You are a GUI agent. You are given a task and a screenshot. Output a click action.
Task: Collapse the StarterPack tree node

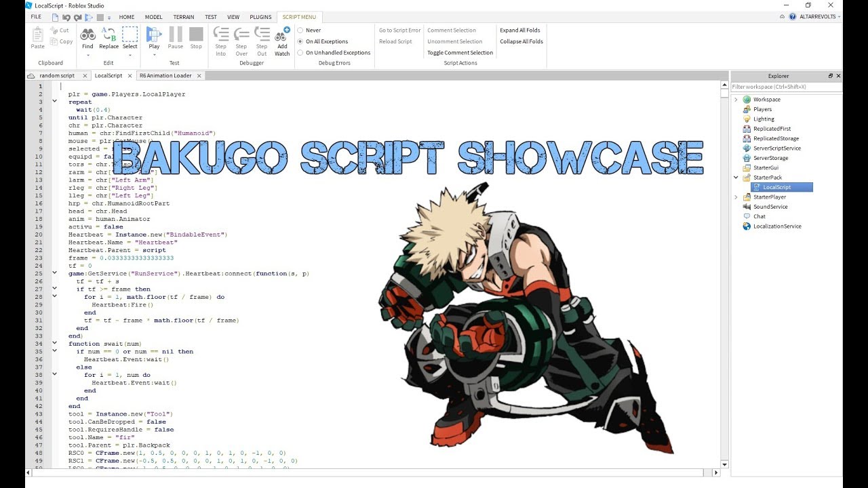[x=736, y=178]
